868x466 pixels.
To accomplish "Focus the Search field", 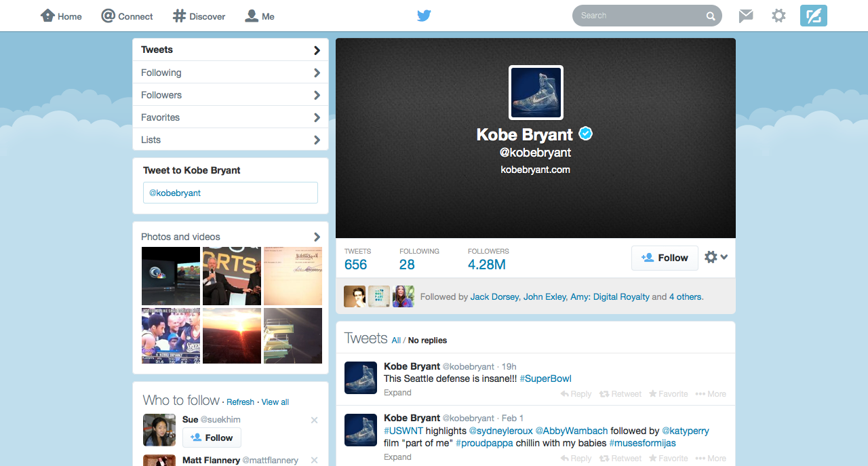I will click(647, 16).
